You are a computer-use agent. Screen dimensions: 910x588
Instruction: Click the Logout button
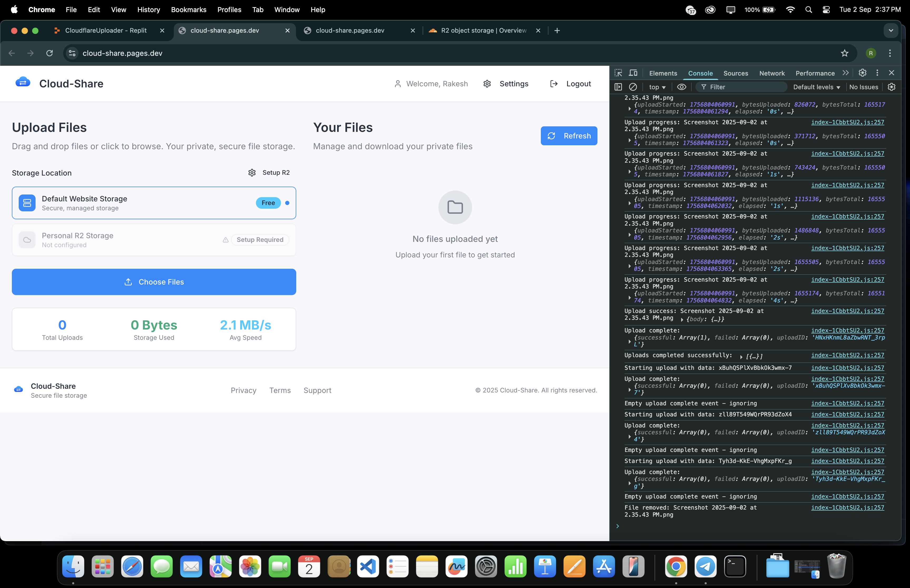[x=571, y=84]
